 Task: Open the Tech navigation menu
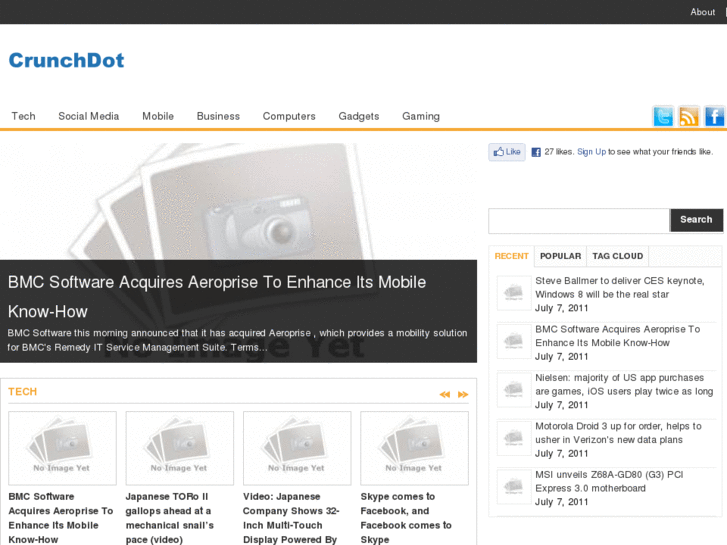tap(24, 116)
